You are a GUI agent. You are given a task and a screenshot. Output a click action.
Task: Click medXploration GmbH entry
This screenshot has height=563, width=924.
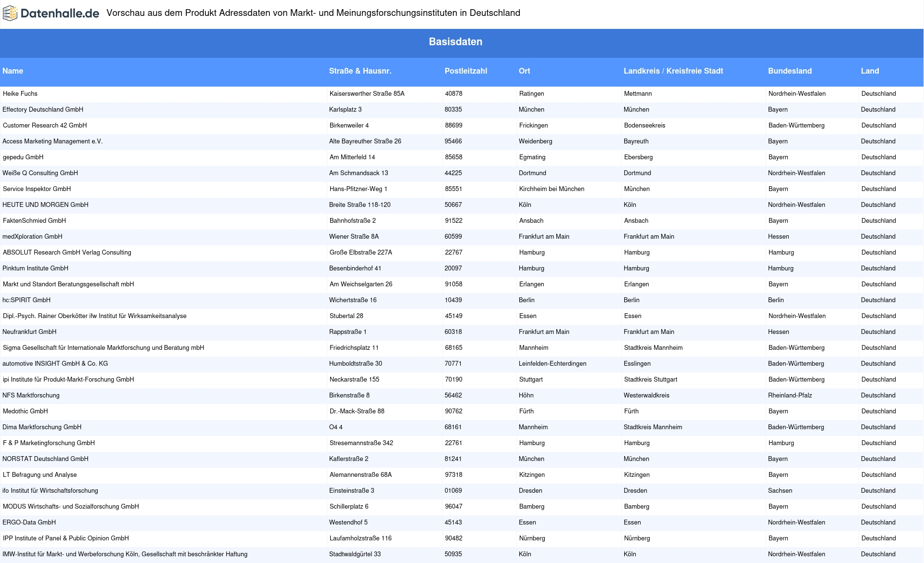tap(32, 236)
